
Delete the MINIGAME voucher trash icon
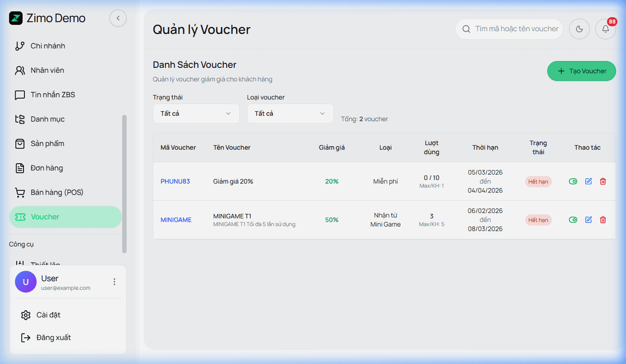pyautogui.click(x=603, y=220)
